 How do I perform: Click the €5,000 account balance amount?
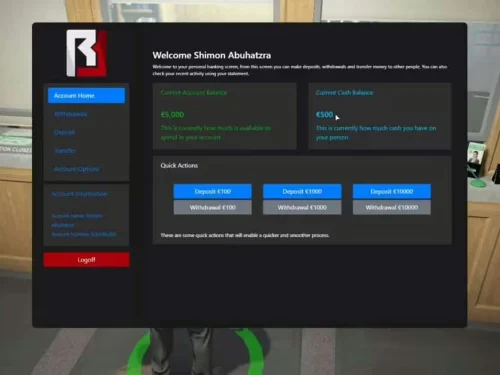click(x=172, y=115)
